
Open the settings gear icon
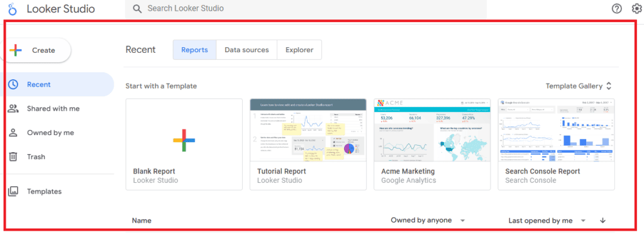click(x=636, y=9)
